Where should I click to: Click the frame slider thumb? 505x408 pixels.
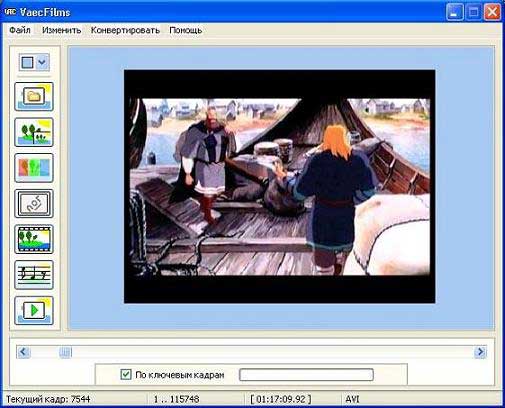[x=65, y=352]
